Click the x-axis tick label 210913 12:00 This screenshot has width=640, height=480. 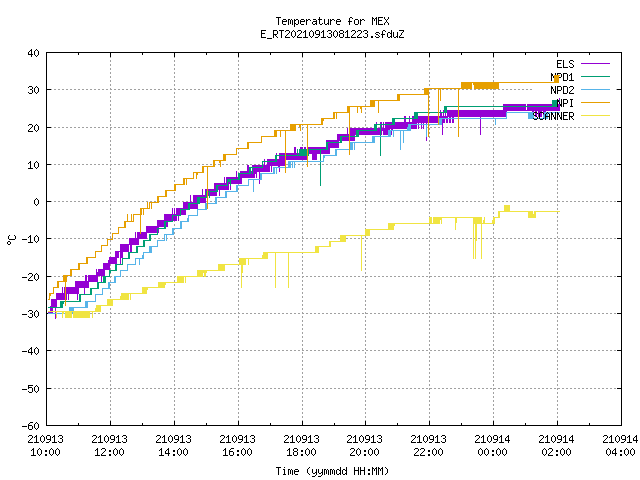click(x=109, y=446)
